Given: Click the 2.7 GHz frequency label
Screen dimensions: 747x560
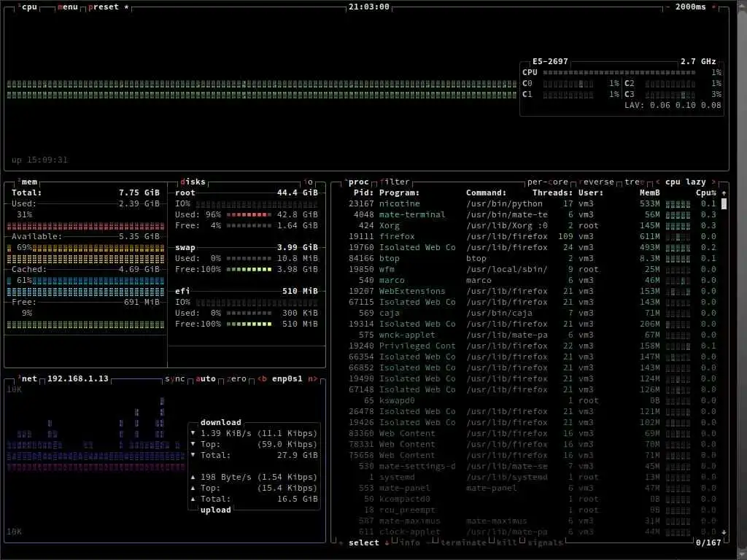Looking at the screenshot, I should [698, 61].
